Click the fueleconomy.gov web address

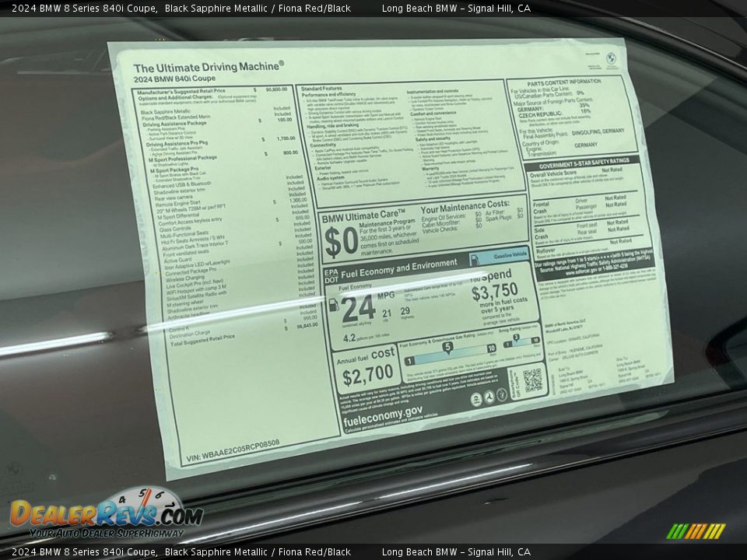coord(383,415)
